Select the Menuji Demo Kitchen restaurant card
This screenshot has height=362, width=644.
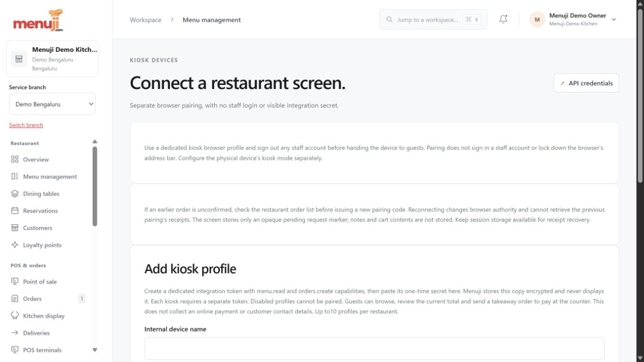(52, 59)
